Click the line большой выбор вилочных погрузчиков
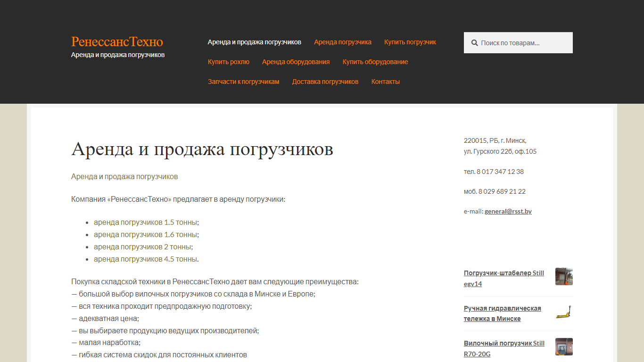 click(x=193, y=294)
